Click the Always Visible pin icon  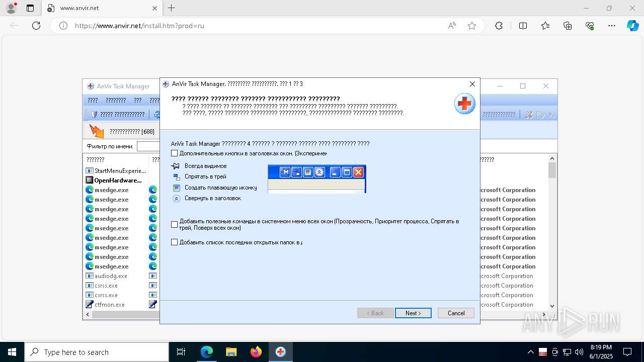tap(176, 166)
